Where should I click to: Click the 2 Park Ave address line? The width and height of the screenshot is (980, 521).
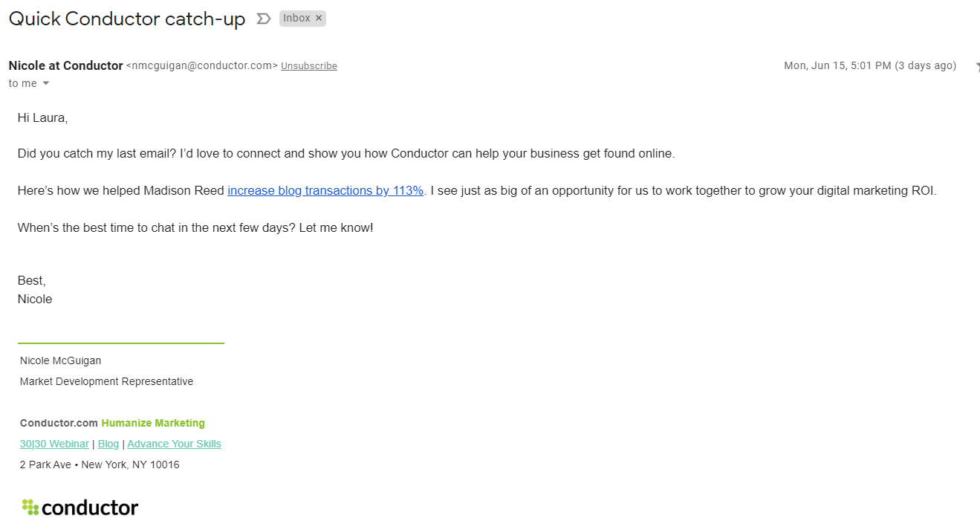tap(100, 465)
